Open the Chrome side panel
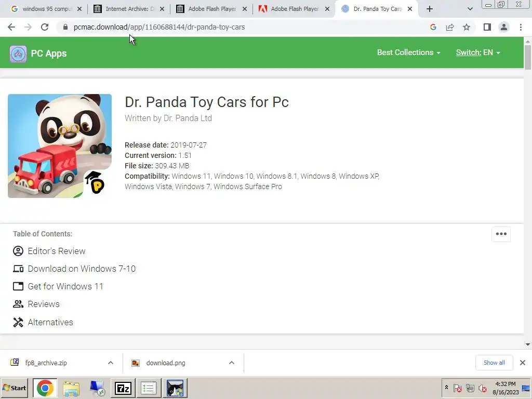 pos(487,27)
